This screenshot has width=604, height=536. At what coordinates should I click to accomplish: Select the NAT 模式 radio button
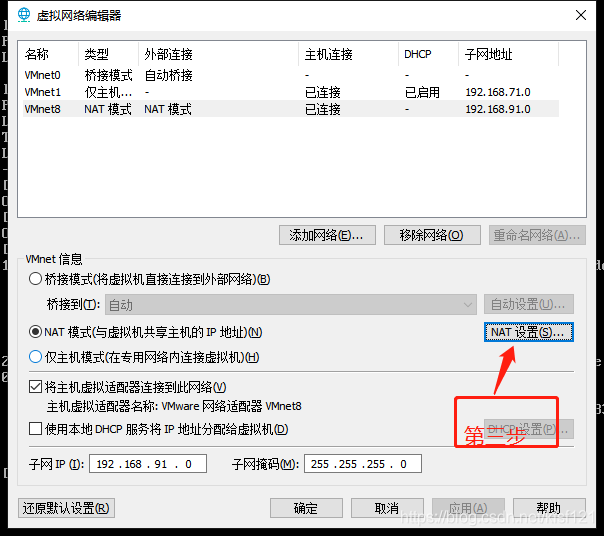(35, 332)
